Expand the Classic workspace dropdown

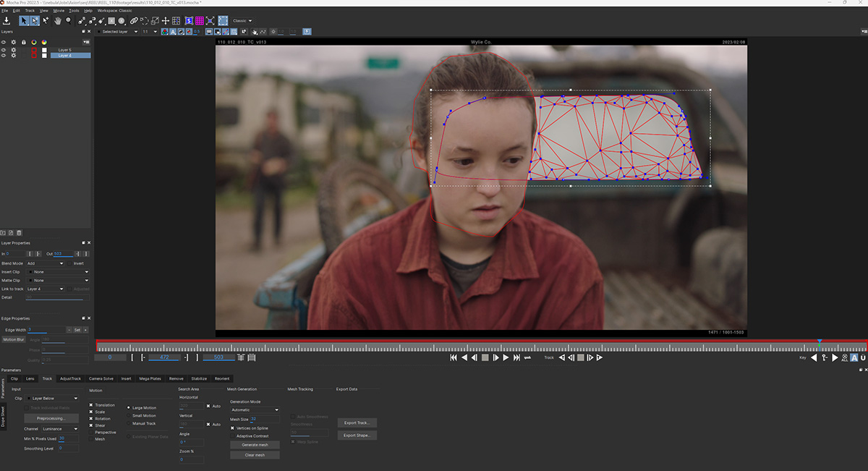[x=242, y=21]
